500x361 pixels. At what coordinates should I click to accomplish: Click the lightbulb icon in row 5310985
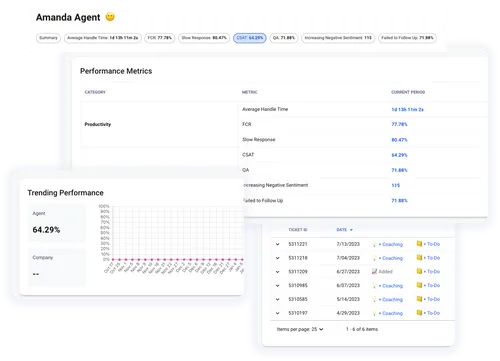(374, 286)
